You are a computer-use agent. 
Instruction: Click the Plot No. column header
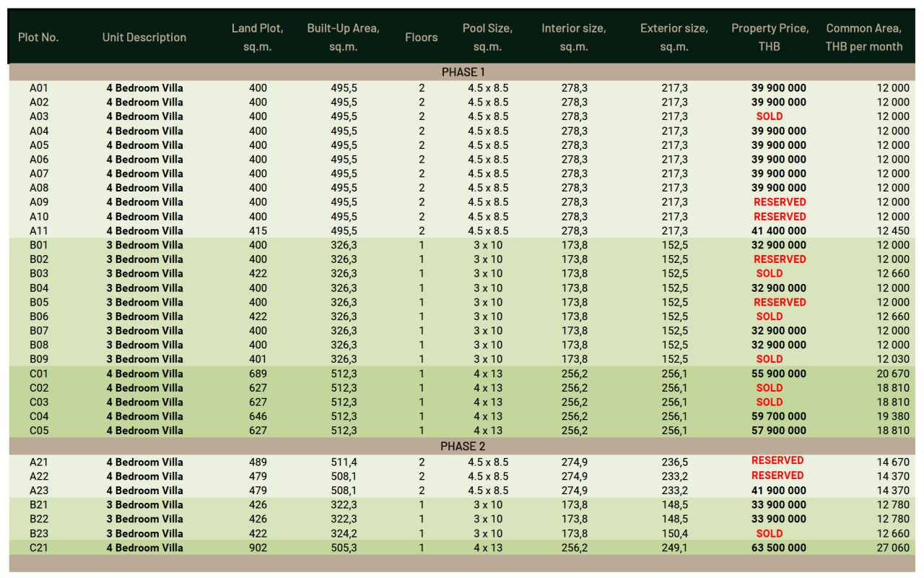(x=38, y=38)
